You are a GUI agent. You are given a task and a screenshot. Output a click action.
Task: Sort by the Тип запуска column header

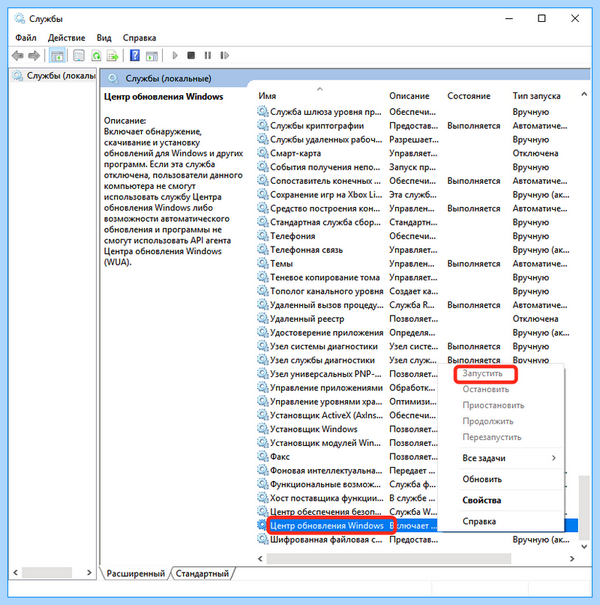[x=536, y=96]
